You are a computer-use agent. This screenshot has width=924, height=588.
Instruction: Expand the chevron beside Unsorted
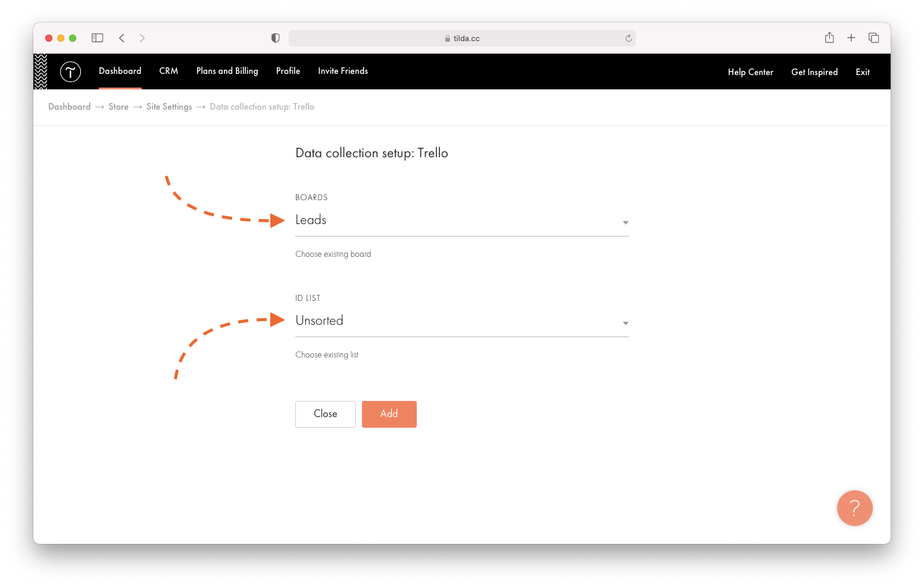click(625, 323)
